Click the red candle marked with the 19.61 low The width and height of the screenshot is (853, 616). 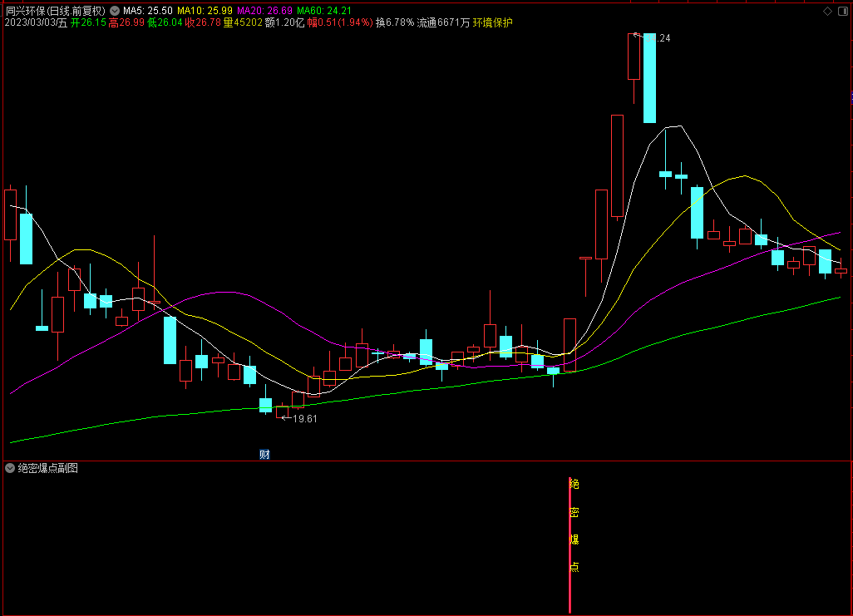[x=282, y=412]
